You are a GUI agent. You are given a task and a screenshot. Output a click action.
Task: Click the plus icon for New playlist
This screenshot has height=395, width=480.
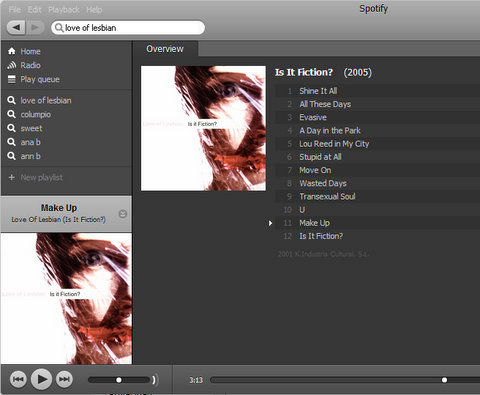click(12, 177)
